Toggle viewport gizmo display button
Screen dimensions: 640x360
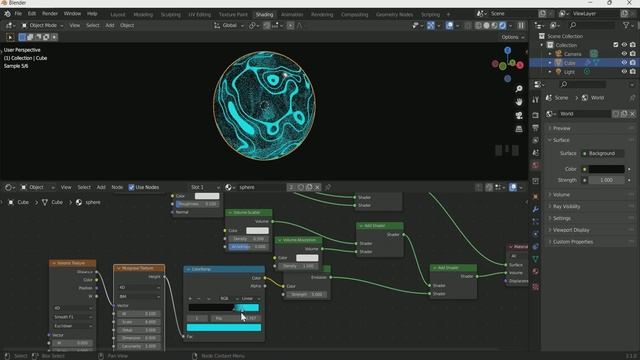click(x=431, y=25)
